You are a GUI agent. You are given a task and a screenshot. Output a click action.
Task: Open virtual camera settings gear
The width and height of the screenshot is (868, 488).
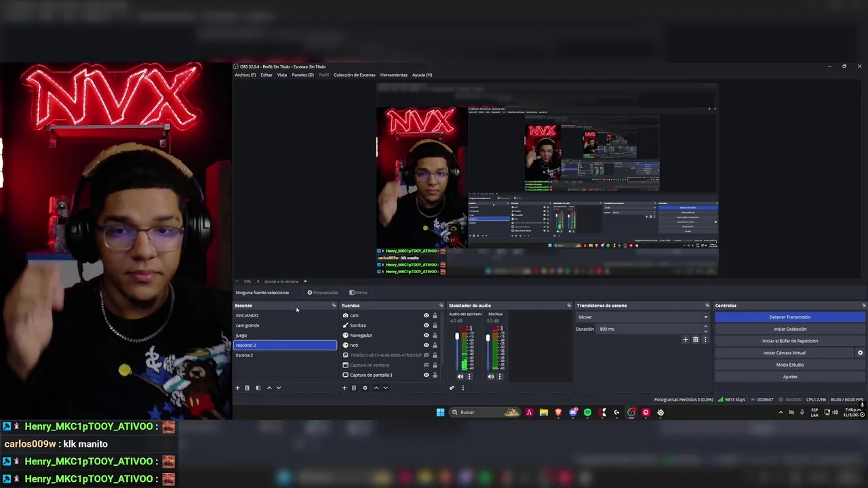(860, 352)
